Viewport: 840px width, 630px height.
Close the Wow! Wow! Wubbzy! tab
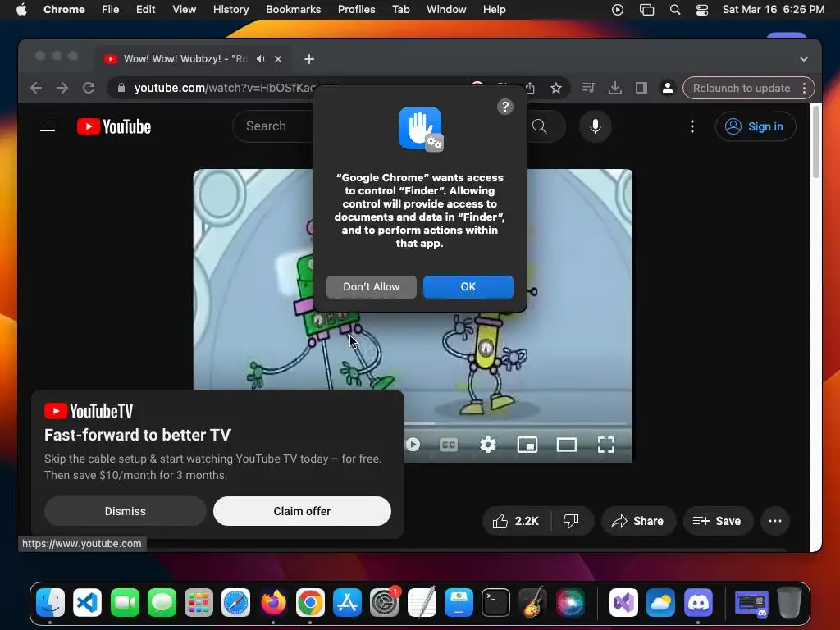coord(278,59)
